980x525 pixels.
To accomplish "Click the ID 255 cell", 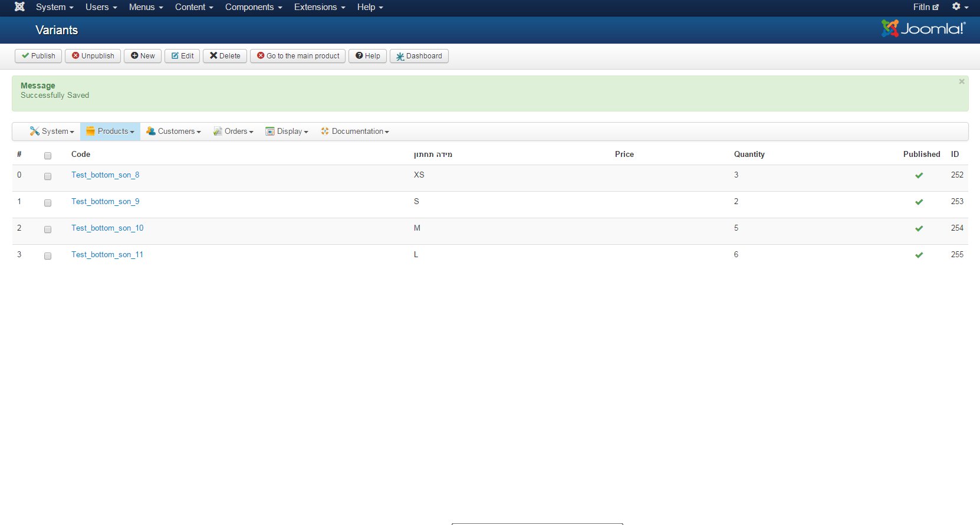I will tap(957, 255).
